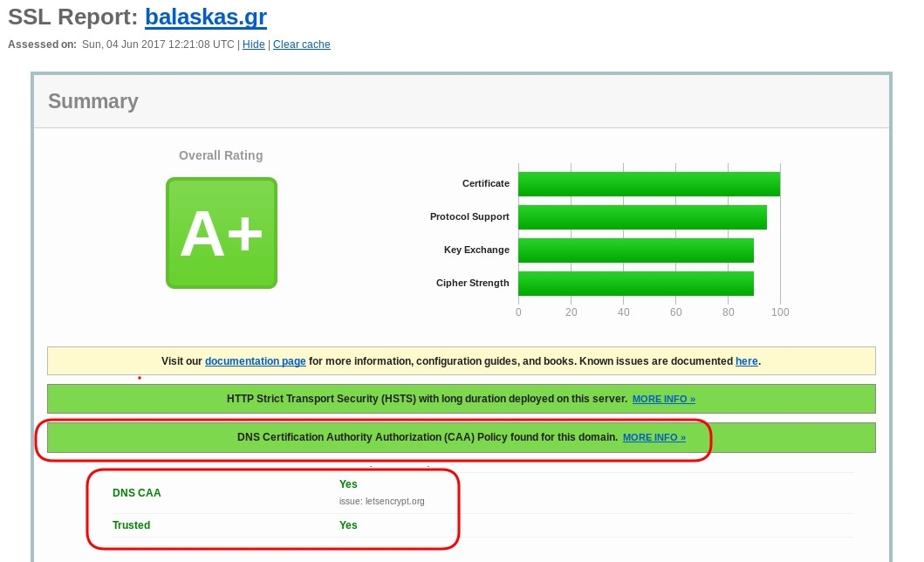Click the DNS CAA row label
This screenshot has height=562, width=924.
(x=137, y=493)
